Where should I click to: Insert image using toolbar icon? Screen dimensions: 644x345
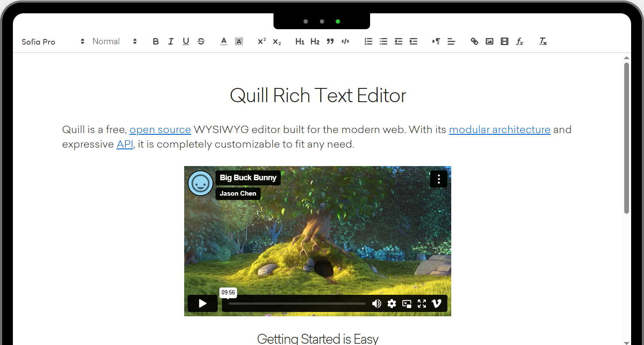[x=489, y=42]
